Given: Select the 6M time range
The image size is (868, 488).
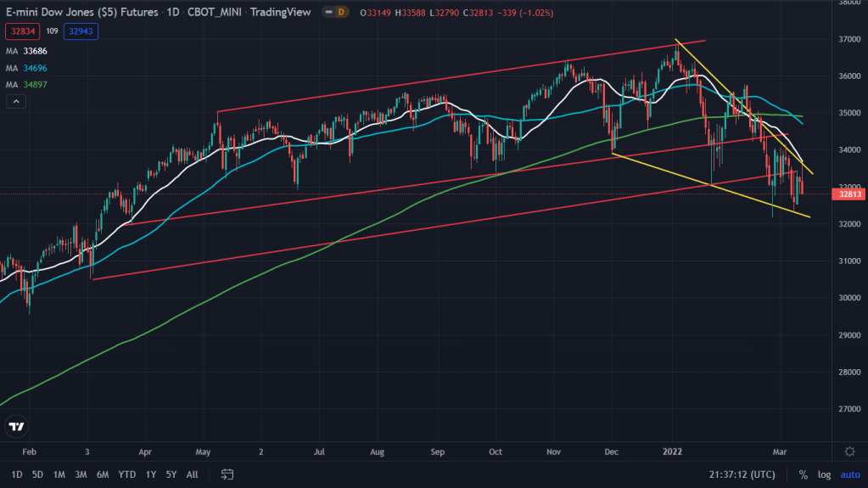Looking at the screenshot, I should point(102,474).
